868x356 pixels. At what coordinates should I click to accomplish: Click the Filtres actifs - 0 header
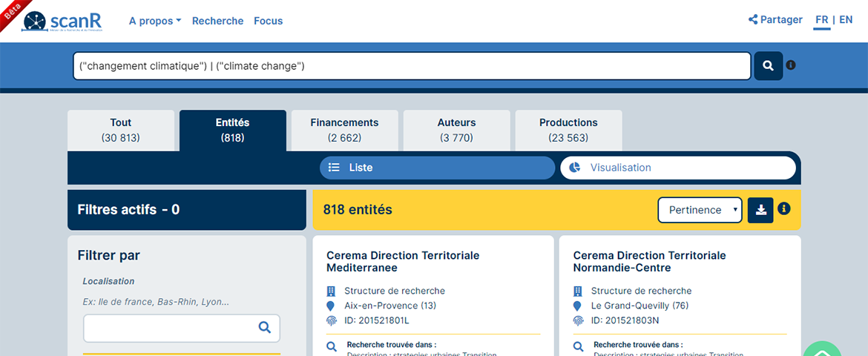pos(186,210)
